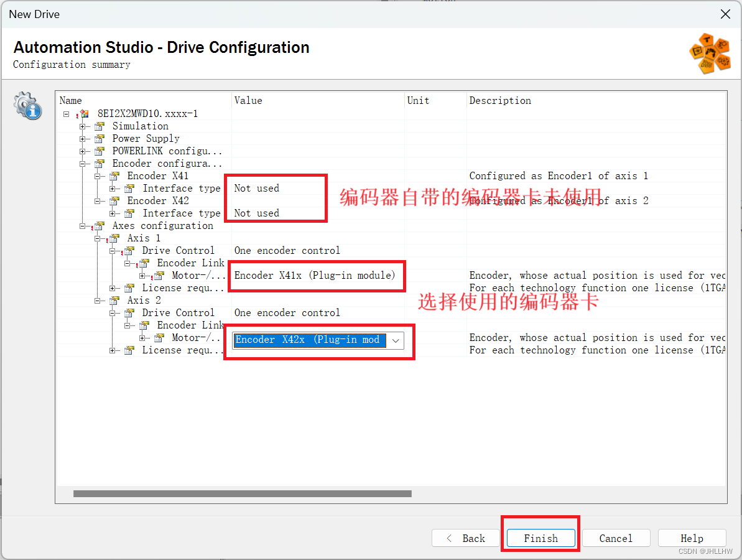
Task: Click the Automation Studio logo icon
Action: click(x=710, y=54)
